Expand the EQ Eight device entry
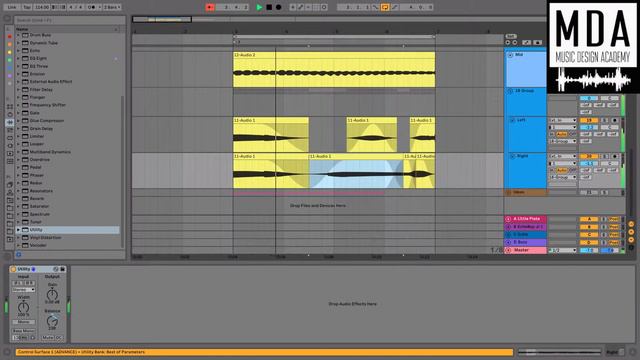This screenshot has height=360, width=640. (18, 58)
